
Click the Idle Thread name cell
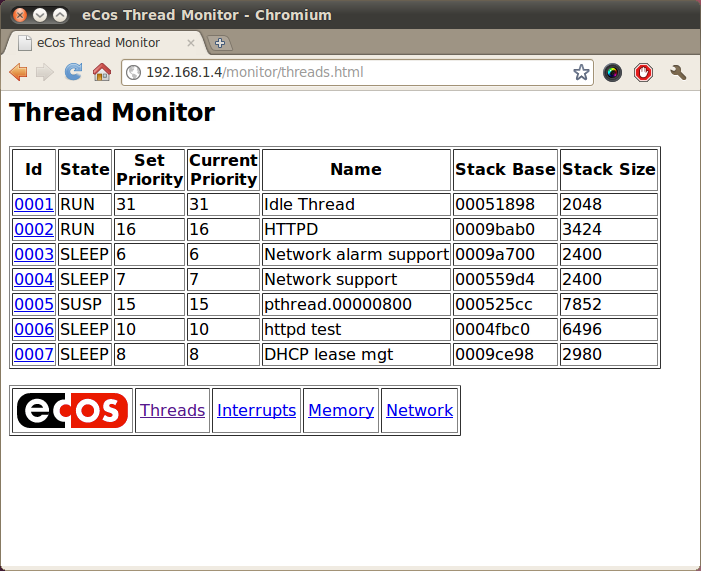(356, 204)
